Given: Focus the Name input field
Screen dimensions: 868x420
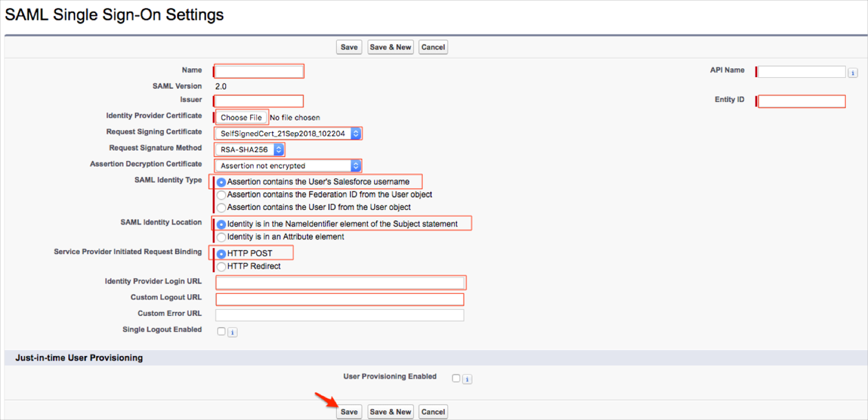Looking at the screenshot, I should (259, 72).
